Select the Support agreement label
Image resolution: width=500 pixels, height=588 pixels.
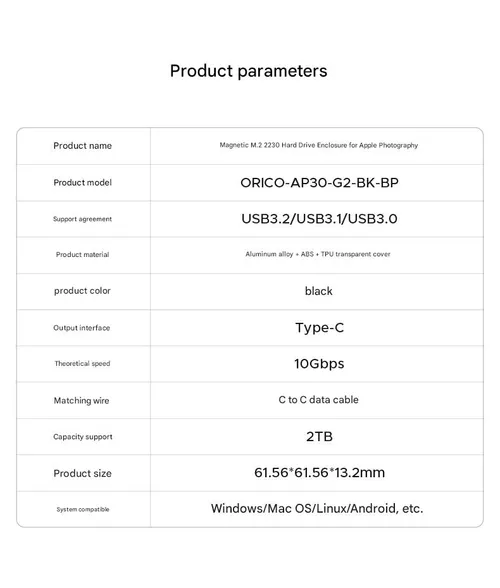83,219
